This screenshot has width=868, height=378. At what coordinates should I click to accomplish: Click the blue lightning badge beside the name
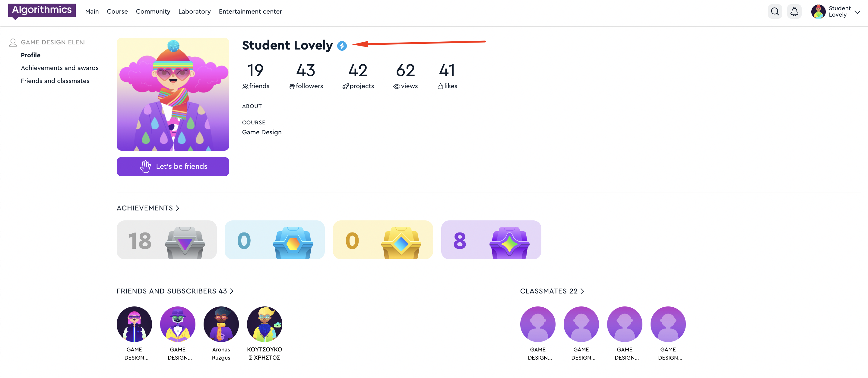tap(342, 46)
